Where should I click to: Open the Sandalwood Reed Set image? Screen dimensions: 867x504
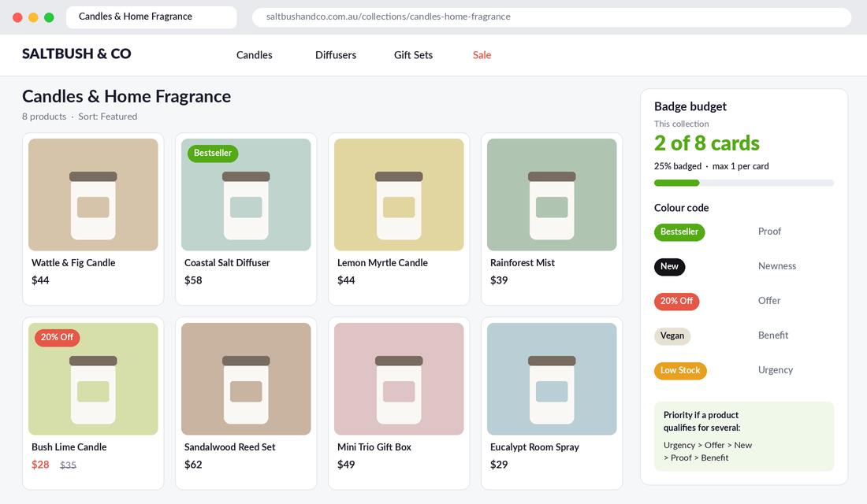click(x=246, y=379)
